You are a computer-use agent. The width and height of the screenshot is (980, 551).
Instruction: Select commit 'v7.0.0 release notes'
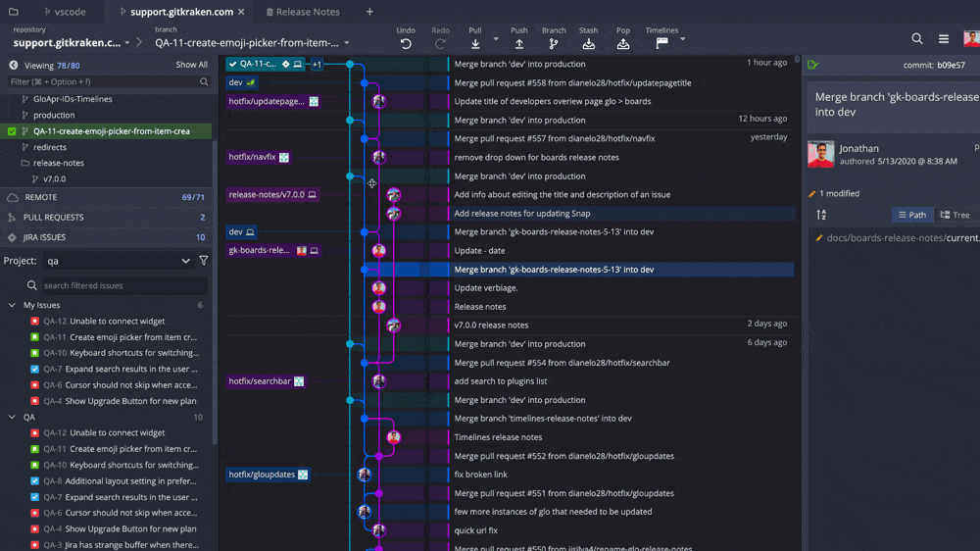pyautogui.click(x=491, y=326)
